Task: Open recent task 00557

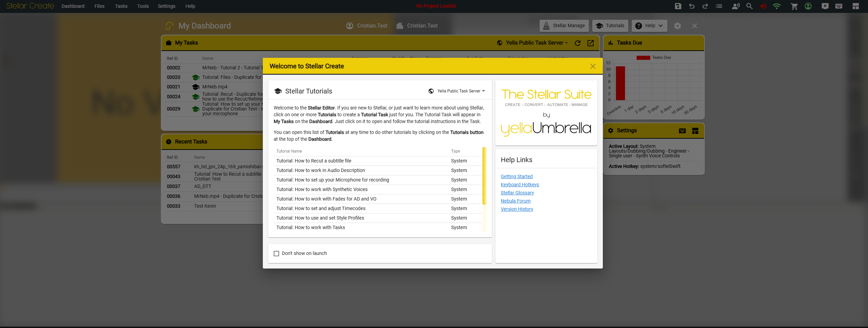Action: point(214,167)
